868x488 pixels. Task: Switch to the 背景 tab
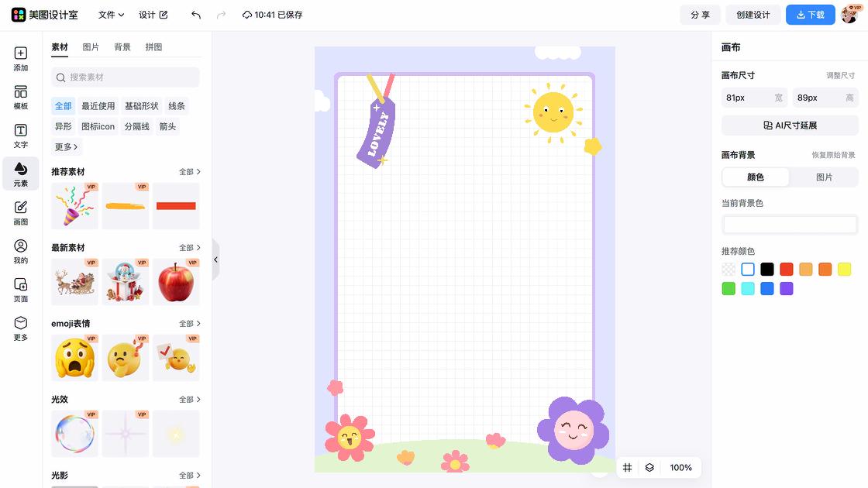coord(122,47)
